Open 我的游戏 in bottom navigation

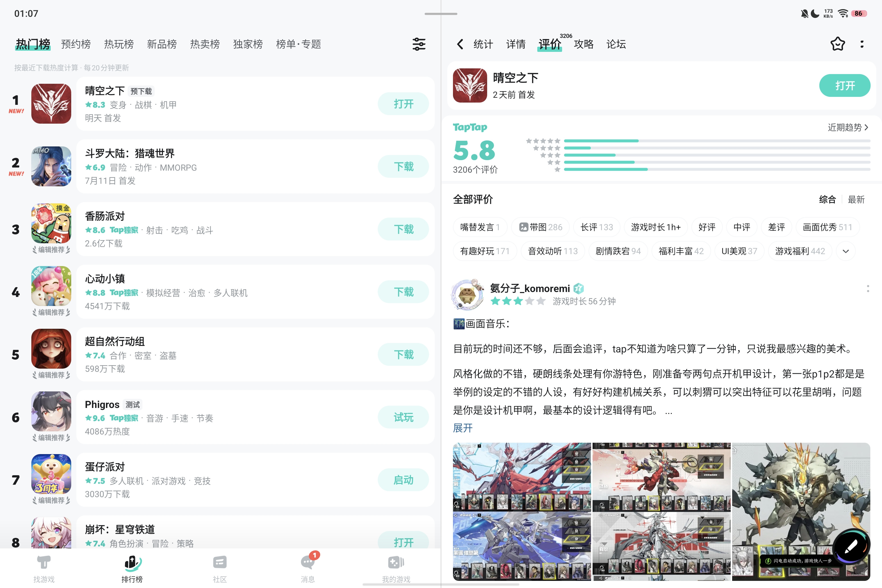click(x=396, y=569)
